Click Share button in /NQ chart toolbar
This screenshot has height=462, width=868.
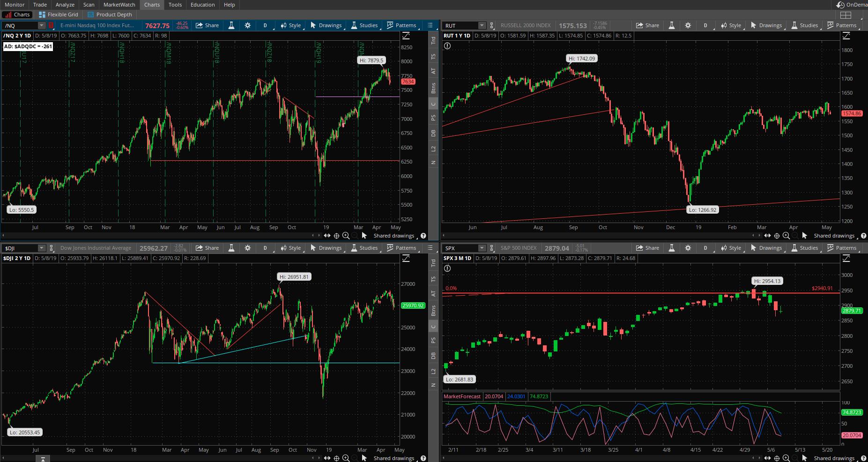[x=207, y=25]
